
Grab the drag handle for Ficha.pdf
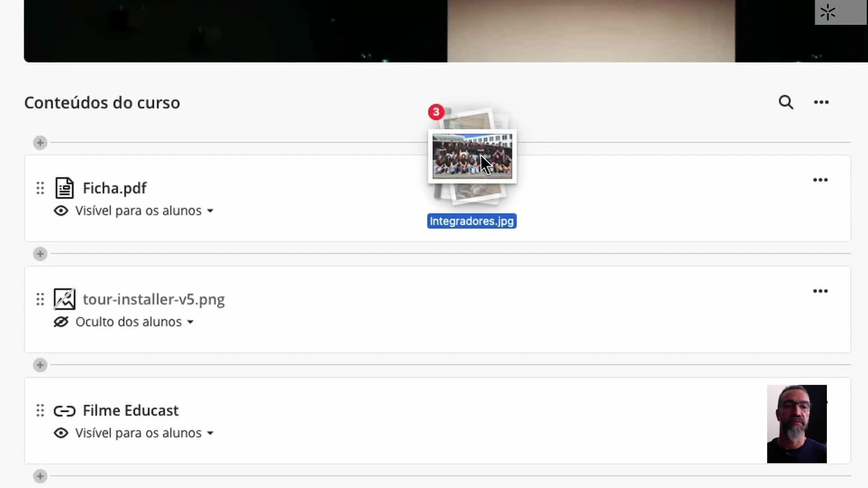(40, 188)
